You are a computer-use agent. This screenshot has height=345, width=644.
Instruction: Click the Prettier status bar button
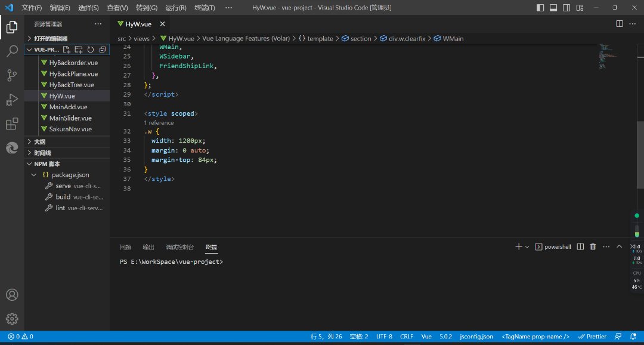click(592, 337)
